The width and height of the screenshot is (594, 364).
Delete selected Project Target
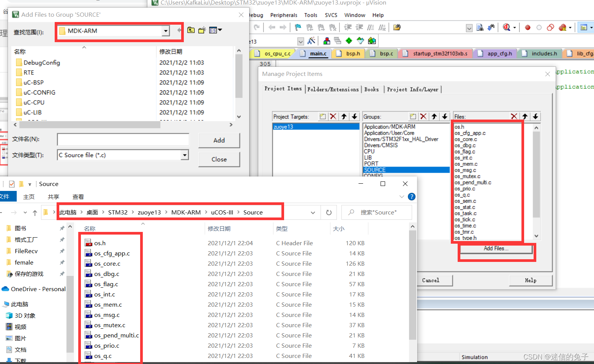point(333,117)
